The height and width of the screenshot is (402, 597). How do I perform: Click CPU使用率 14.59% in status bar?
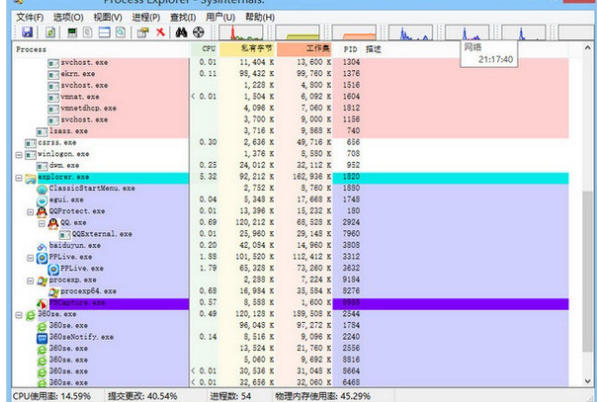tap(52, 396)
